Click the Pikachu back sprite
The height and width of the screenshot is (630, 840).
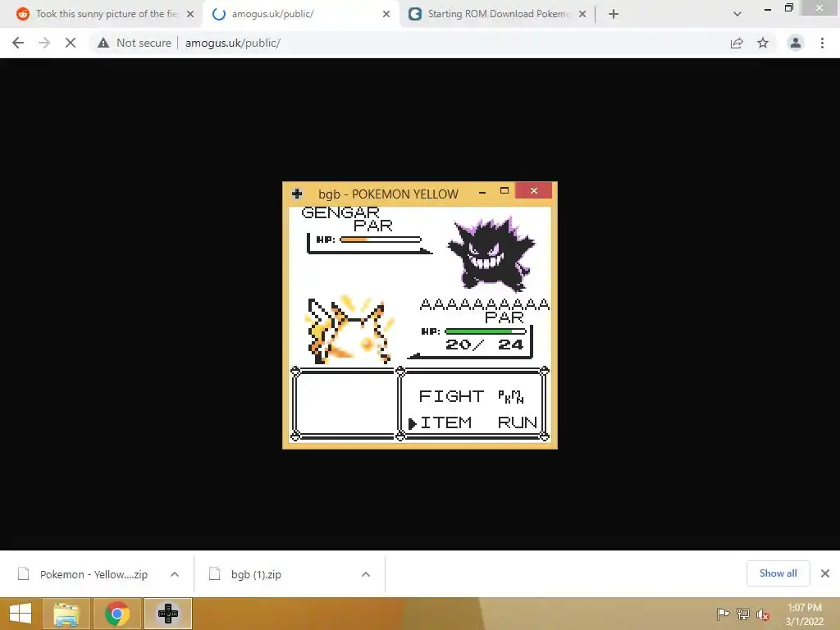pyautogui.click(x=351, y=329)
